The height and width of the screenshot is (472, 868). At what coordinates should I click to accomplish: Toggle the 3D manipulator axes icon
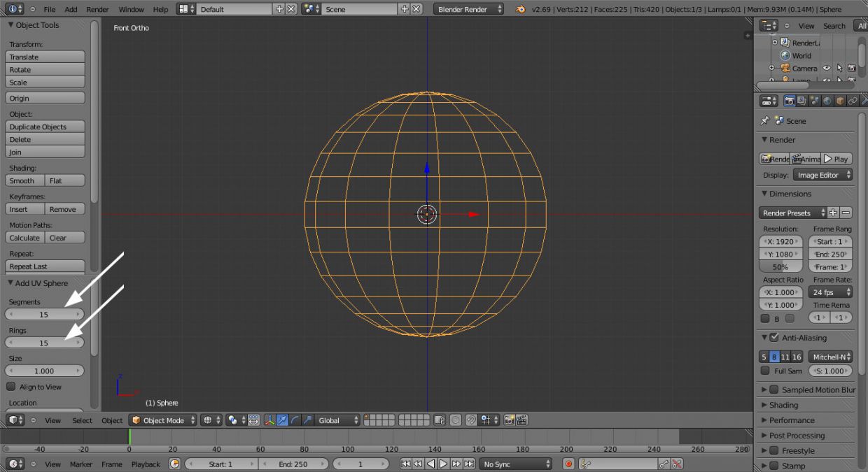[269, 420]
